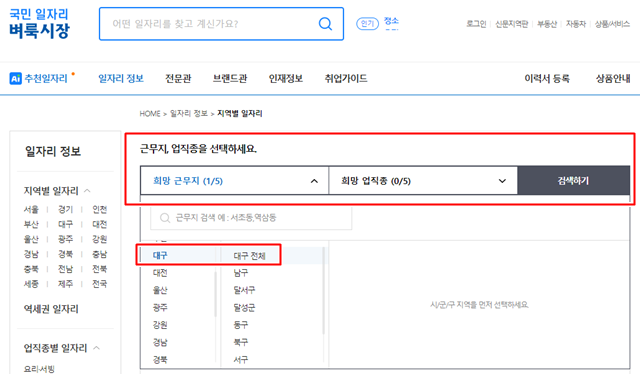Click the 검색하기 button
Screen dimensions: 640x374
[x=573, y=180]
